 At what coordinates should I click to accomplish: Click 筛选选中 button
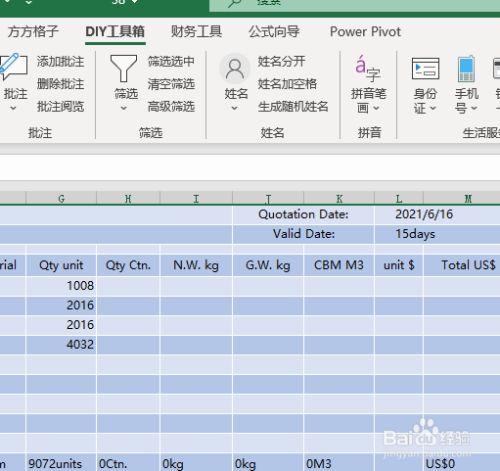(171, 62)
